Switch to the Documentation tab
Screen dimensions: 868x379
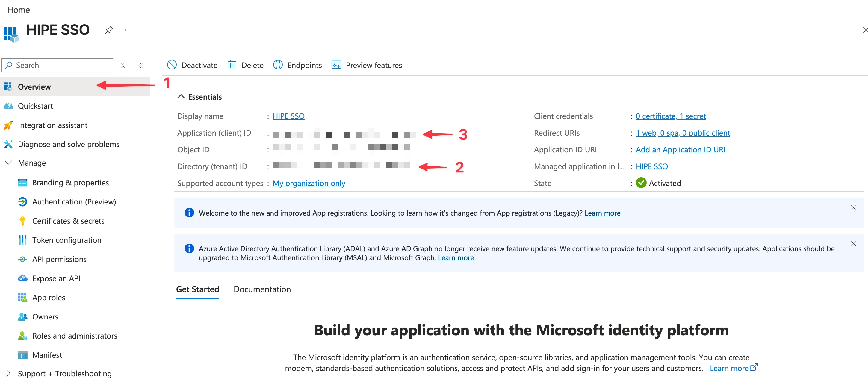tap(262, 289)
